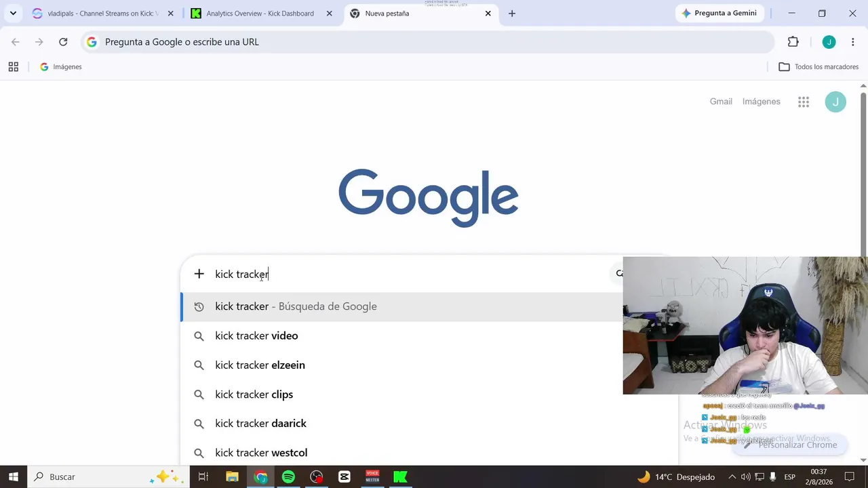868x488 pixels.
Task: Reload the current page
Action: (x=63, y=42)
